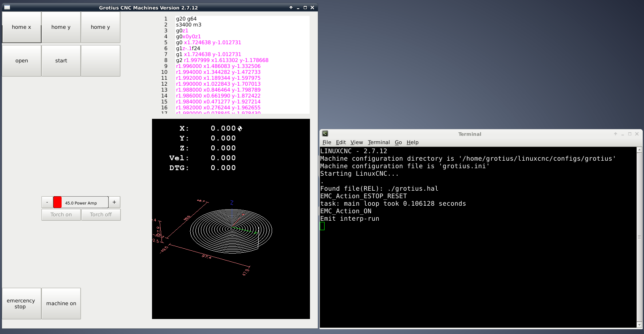Click the blue Z axis label in preview
The width and height of the screenshot is (644, 334).
click(232, 203)
